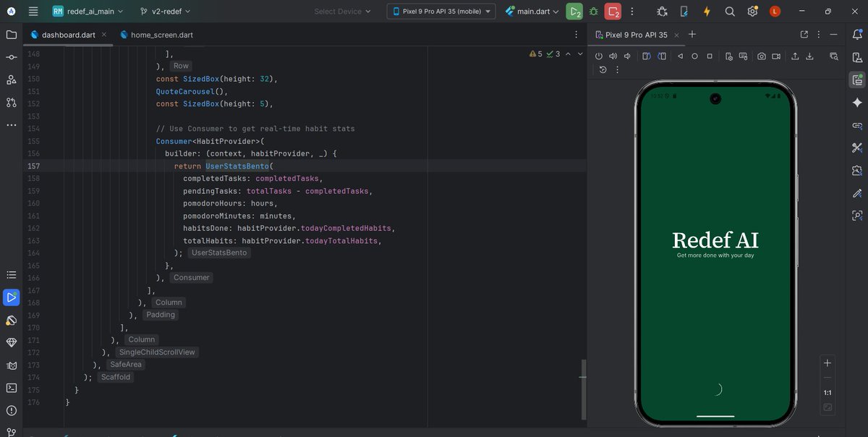Take an emulator screenshot with camera icon

pos(762,56)
